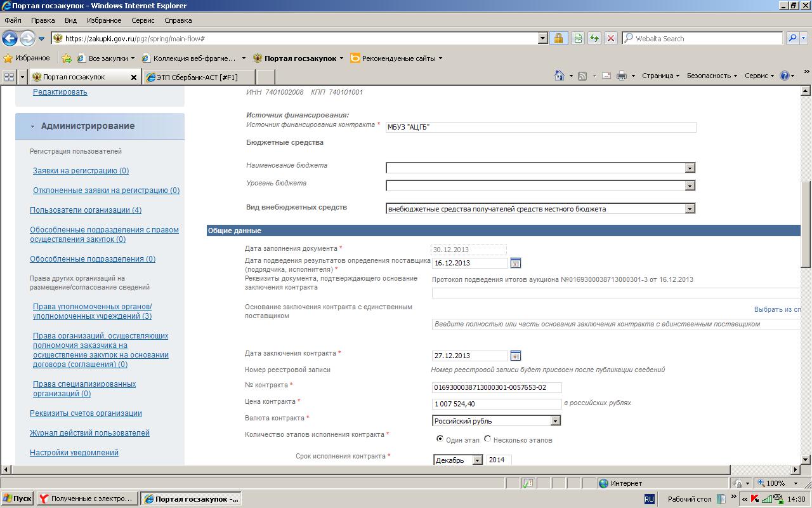This screenshot has width=812, height=508.
Task: Select the 'Один этап' radio button
Action: [440, 439]
